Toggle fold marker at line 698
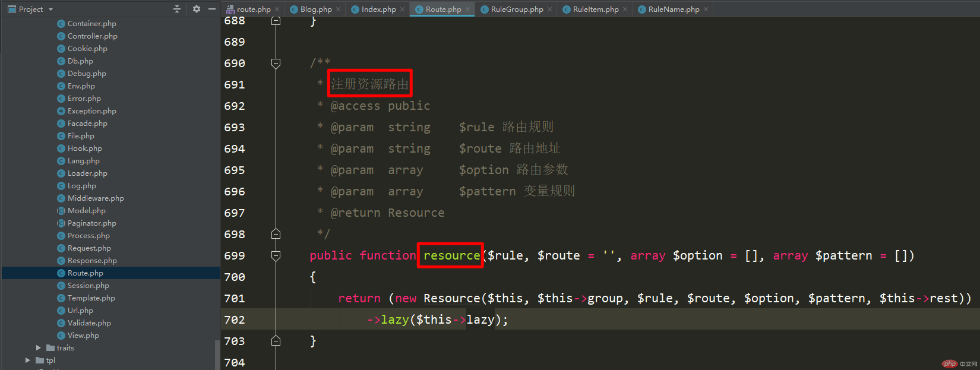The height and width of the screenshot is (370, 980). [x=276, y=234]
